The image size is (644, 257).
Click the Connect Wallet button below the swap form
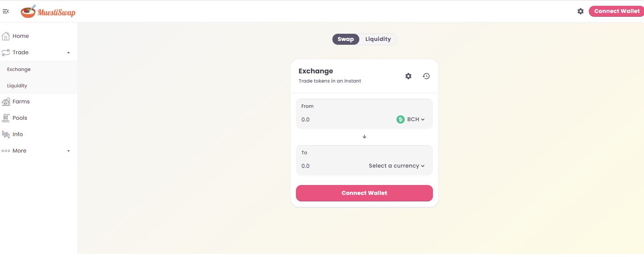click(364, 193)
